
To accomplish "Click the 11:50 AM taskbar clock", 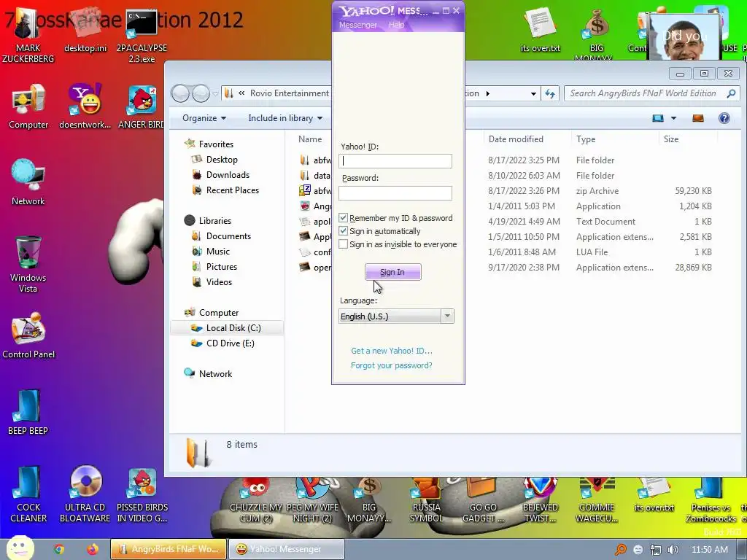I will click(x=710, y=550).
